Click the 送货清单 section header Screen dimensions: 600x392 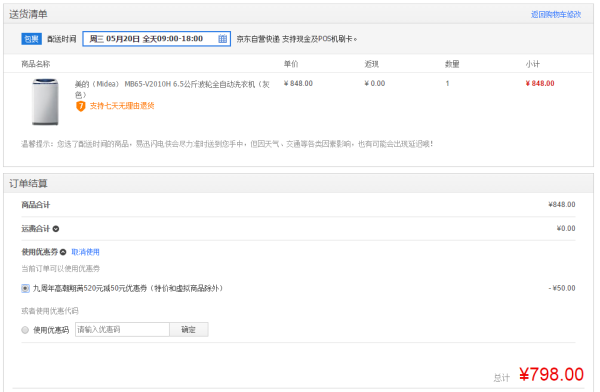coord(28,15)
